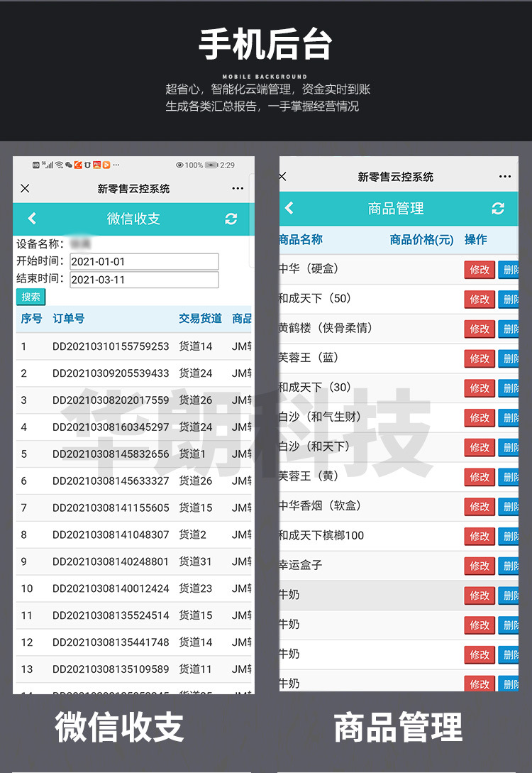Select 货道11 cell in row 13
The width and height of the screenshot is (532, 773).
(195, 669)
